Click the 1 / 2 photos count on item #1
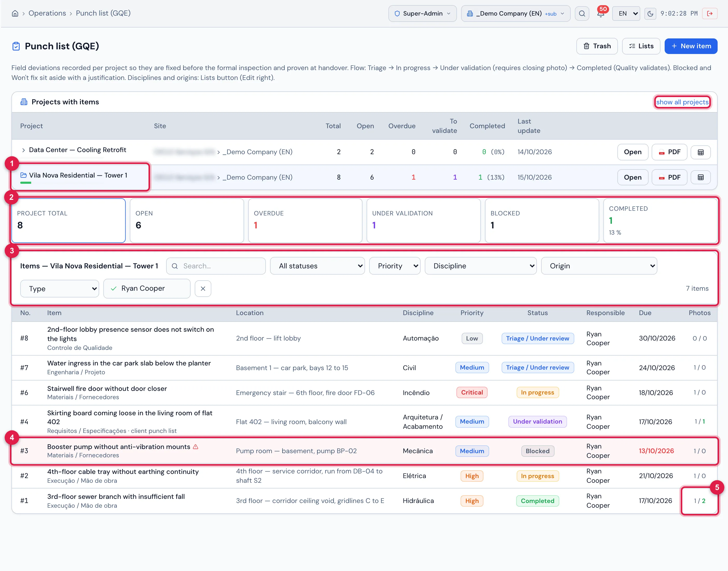The width and height of the screenshot is (728, 571). pos(699,501)
